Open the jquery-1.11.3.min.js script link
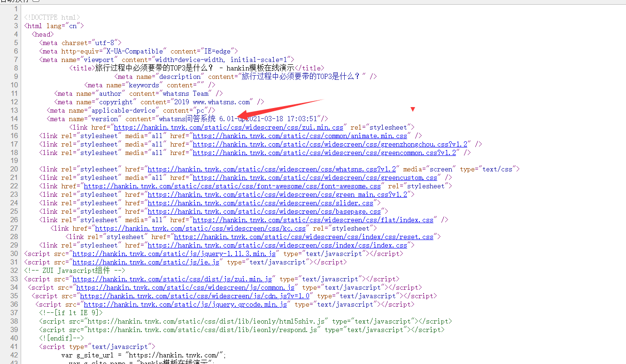 tap(173, 254)
